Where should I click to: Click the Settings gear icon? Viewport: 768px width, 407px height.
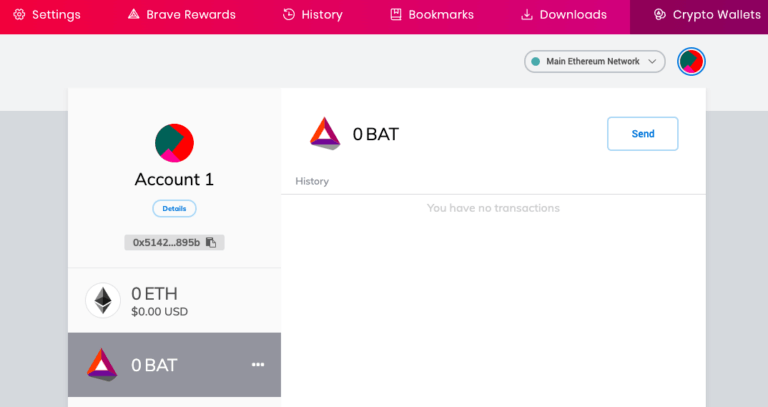pyautogui.click(x=19, y=15)
